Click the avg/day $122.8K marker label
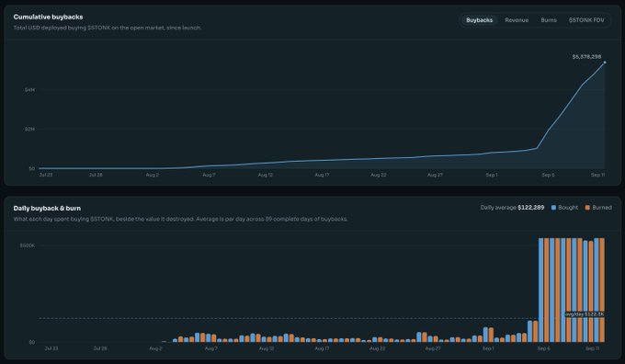The height and width of the screenshot is (364, 625). [x=585, y=314]
